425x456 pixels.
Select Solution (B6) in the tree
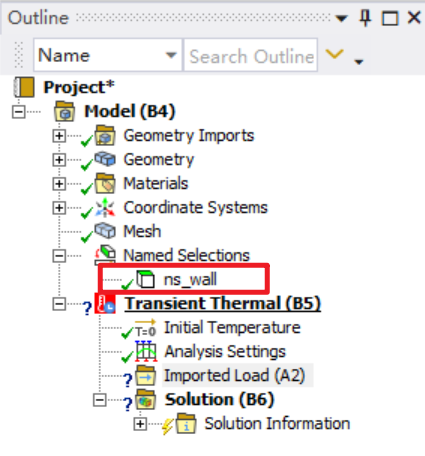pyautogui.click(x=219, y=399)
